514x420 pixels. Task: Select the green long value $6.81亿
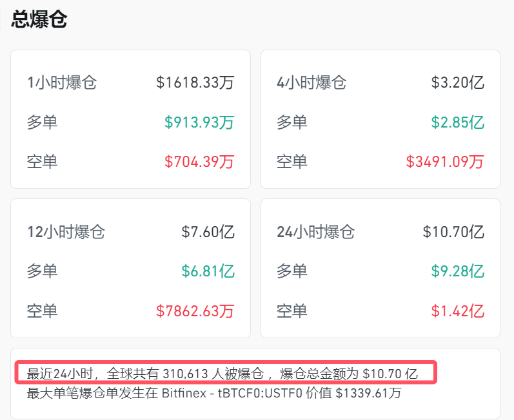tap(208, 271)
